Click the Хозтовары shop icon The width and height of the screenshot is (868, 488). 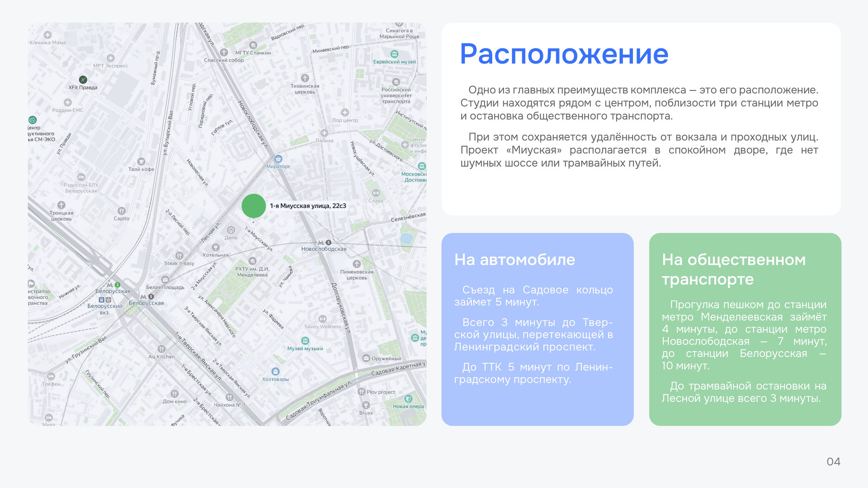pos(275,371)
